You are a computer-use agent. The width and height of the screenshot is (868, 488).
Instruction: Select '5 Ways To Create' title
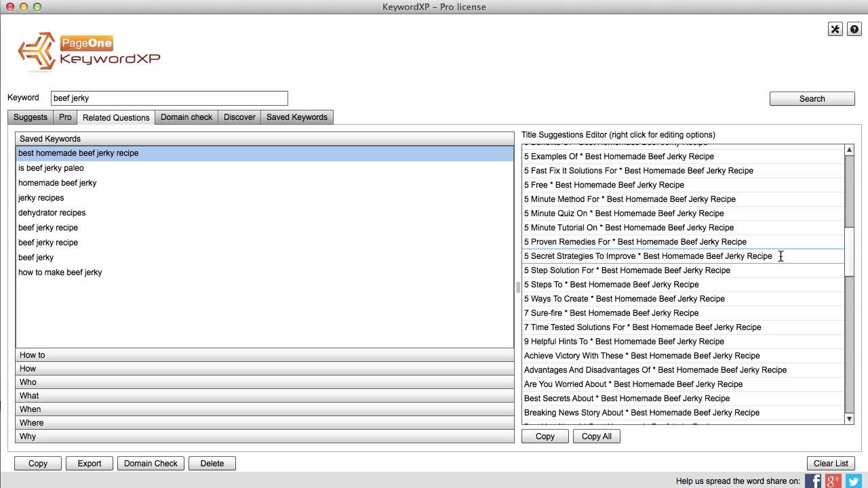pyautogui.click(x=683, y=299)
